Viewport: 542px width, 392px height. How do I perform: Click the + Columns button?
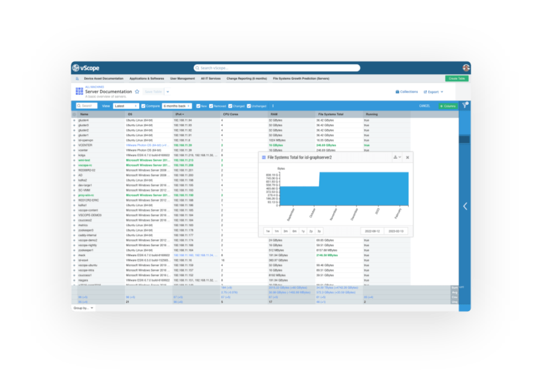pos(448,106)
